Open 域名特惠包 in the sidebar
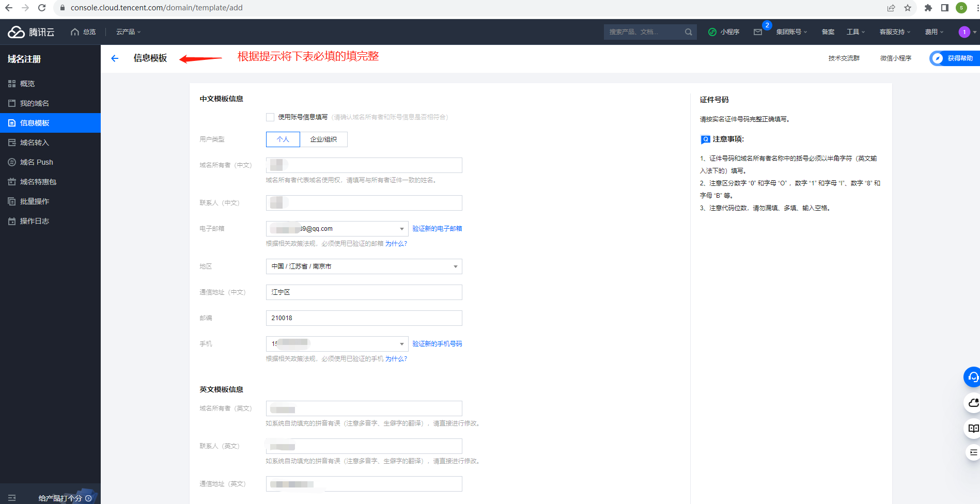This screenshot has height=504, width=980. pos(38,182)
